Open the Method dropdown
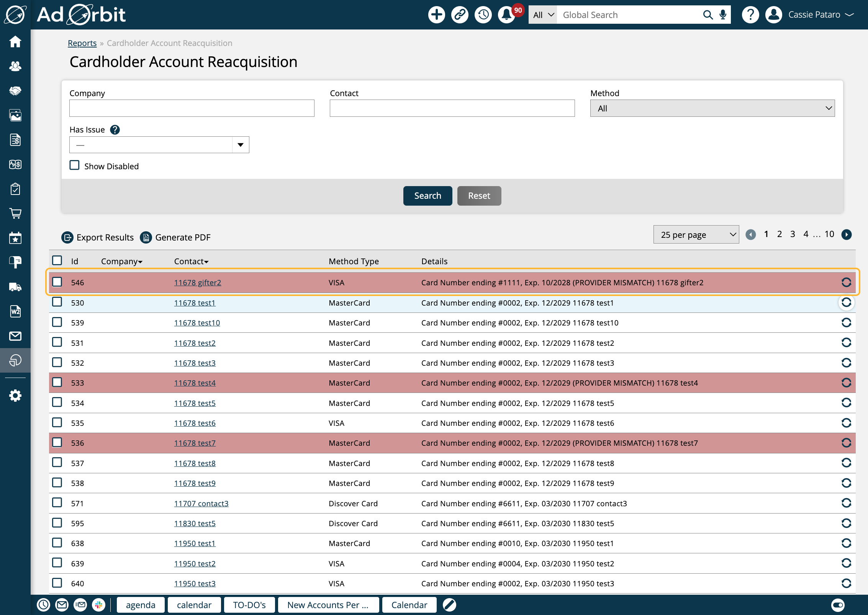868x615 pixels. (712, 108)
